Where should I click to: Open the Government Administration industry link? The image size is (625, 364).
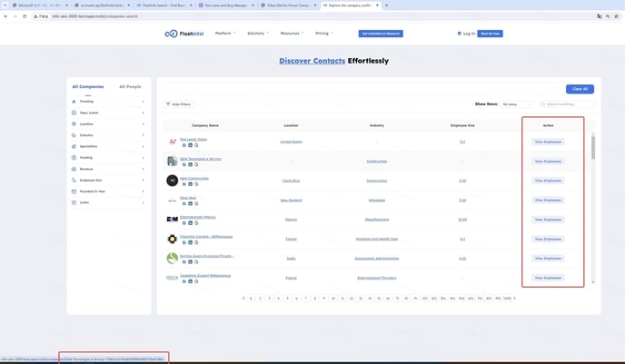(x=377, y=259)
